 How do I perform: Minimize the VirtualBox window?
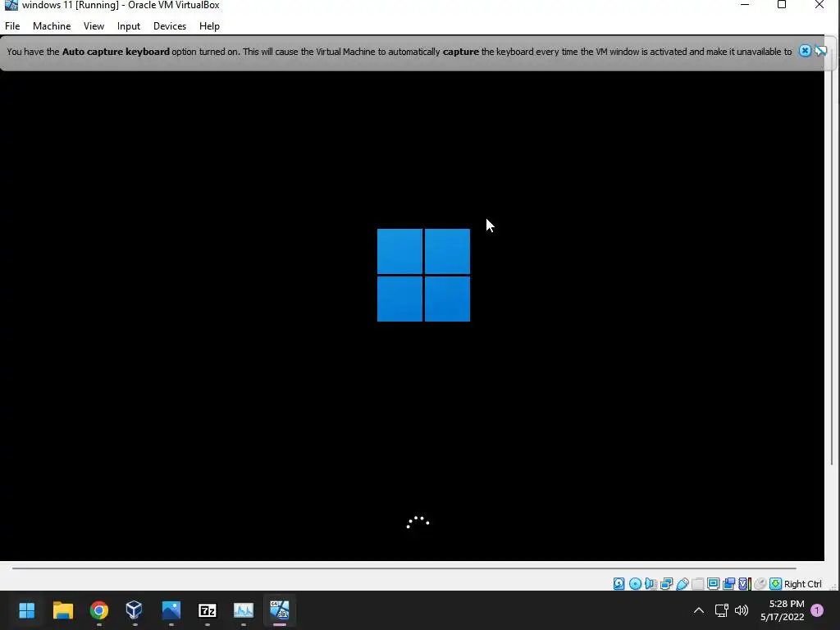pyautogui.click(x=745, y=5)
